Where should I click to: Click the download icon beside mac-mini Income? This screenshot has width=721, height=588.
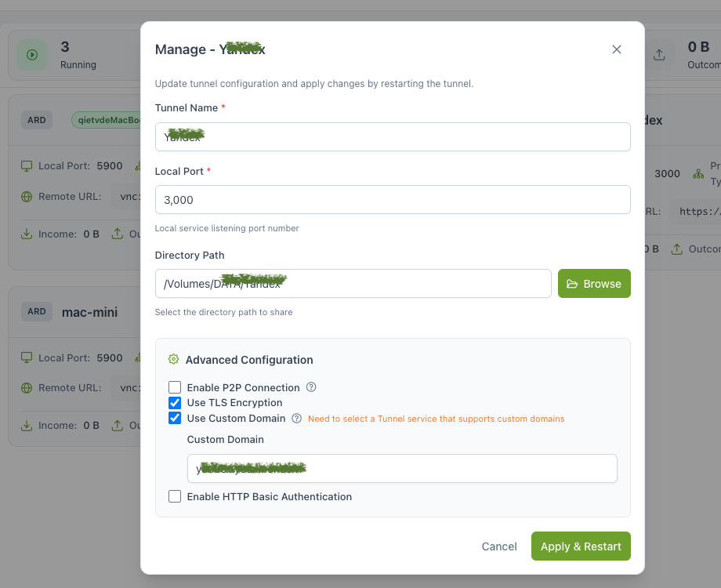tap(27, 426)
